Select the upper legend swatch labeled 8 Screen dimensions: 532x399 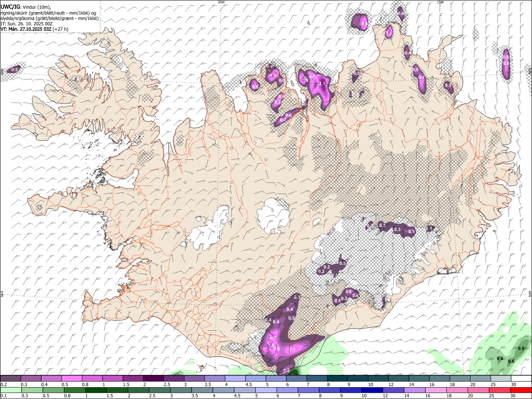(x=337, y=379)
